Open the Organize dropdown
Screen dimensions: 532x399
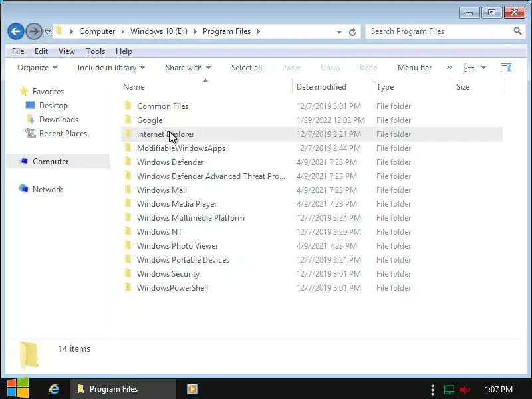pyautogui.click(x=37, y=68)
